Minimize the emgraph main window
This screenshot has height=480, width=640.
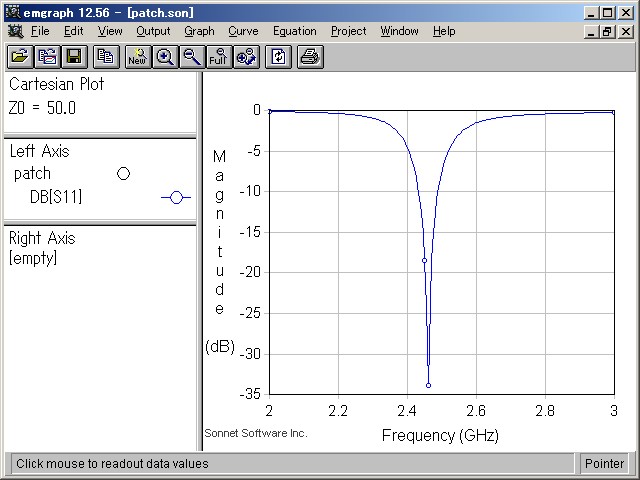(591, 13)
